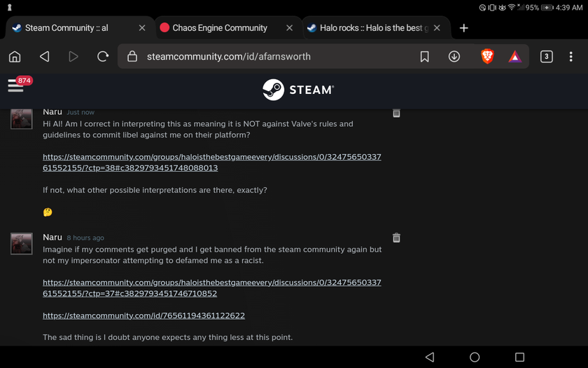
Task: Reload the page with the refresh icon
Action: [x=103, y=57]
